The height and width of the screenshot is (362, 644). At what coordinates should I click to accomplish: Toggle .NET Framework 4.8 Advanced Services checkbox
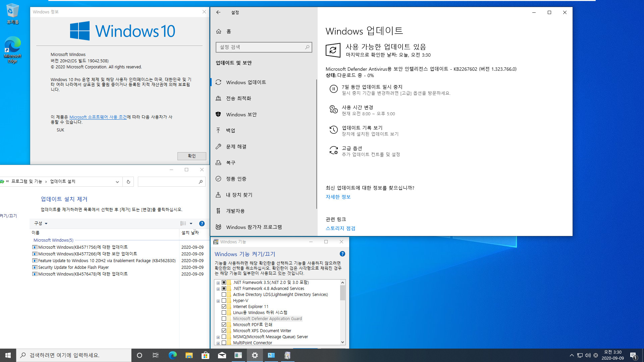[x=224, y=289]
